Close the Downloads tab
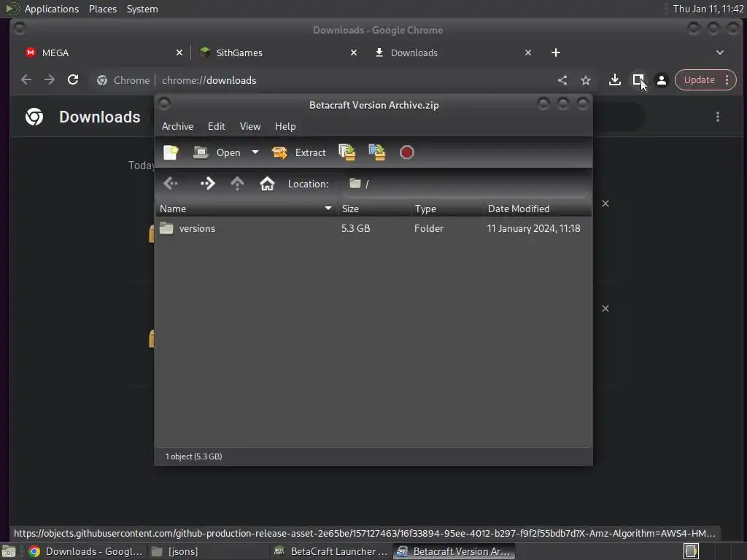This screenshot has height=560, width=747. click(528, 52)
